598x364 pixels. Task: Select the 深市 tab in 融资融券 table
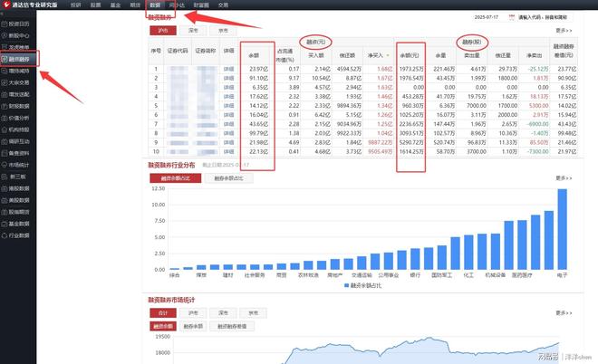point(191,30)
